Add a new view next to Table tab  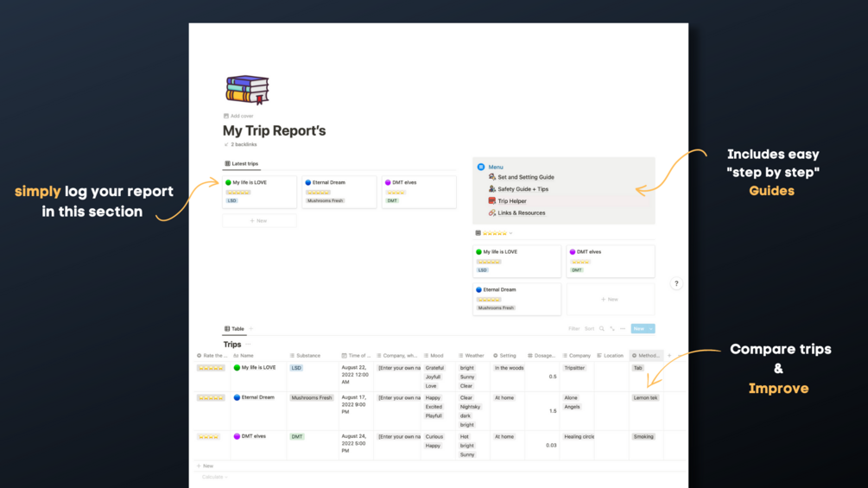251,329
